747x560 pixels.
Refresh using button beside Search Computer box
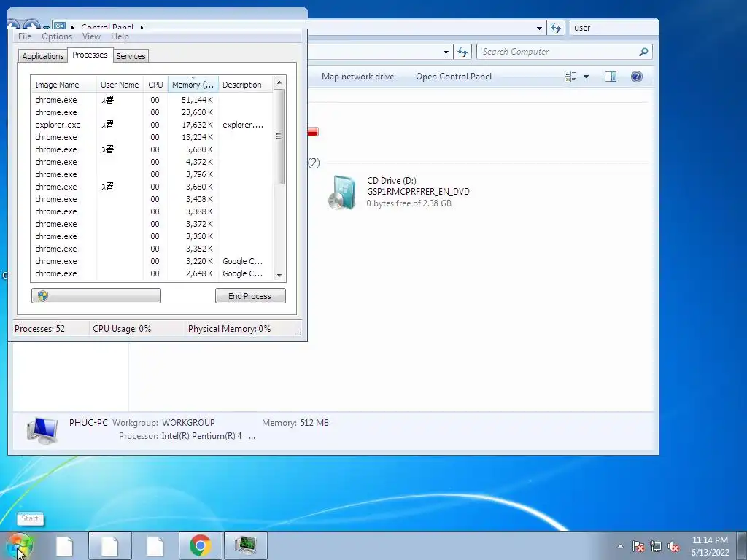pos(462,52)
